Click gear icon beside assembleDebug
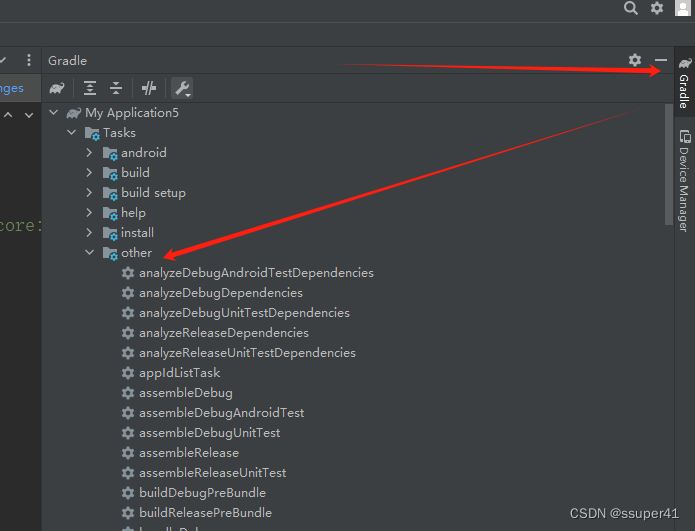 pos(128,393)
